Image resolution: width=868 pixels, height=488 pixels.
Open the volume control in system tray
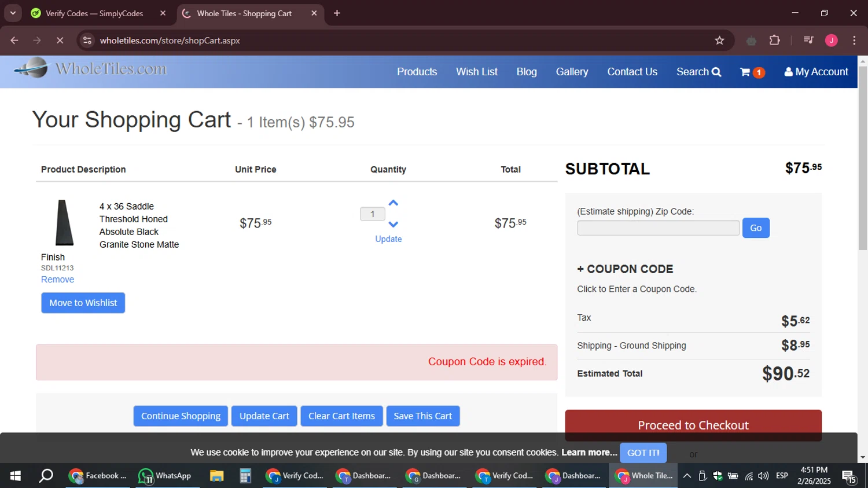point(763,476)
